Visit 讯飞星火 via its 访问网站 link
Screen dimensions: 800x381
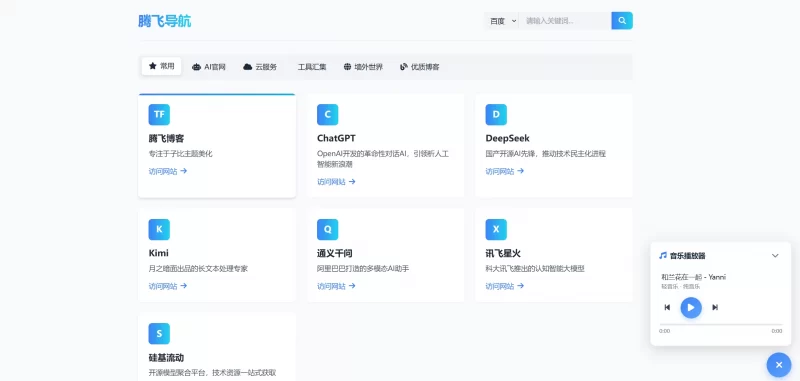(x=505, y=286)
